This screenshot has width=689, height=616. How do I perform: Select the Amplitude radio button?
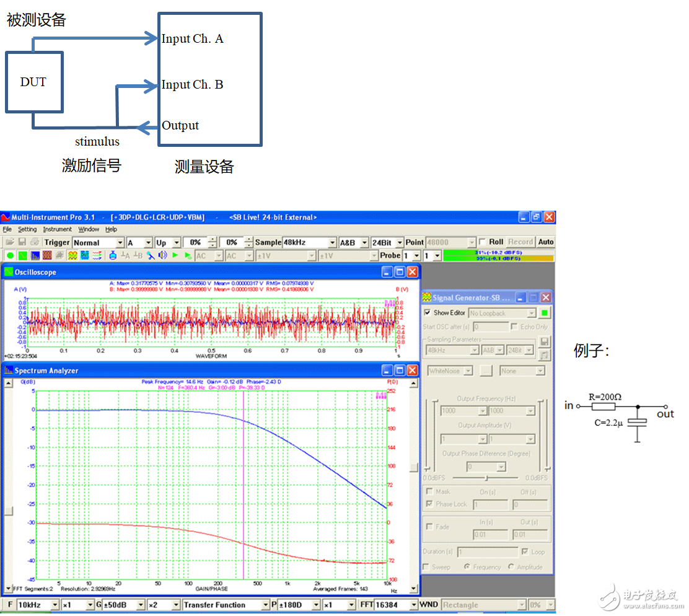tap(511, 567)
